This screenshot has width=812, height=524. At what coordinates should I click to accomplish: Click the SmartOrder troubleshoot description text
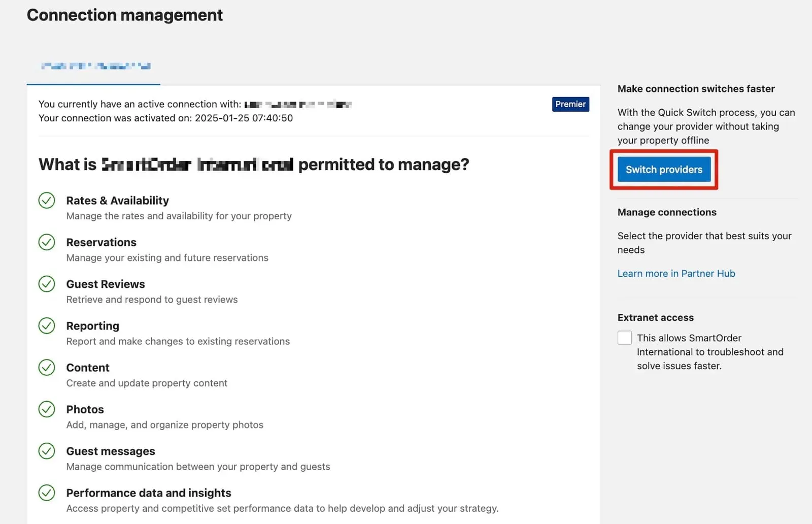710,351
